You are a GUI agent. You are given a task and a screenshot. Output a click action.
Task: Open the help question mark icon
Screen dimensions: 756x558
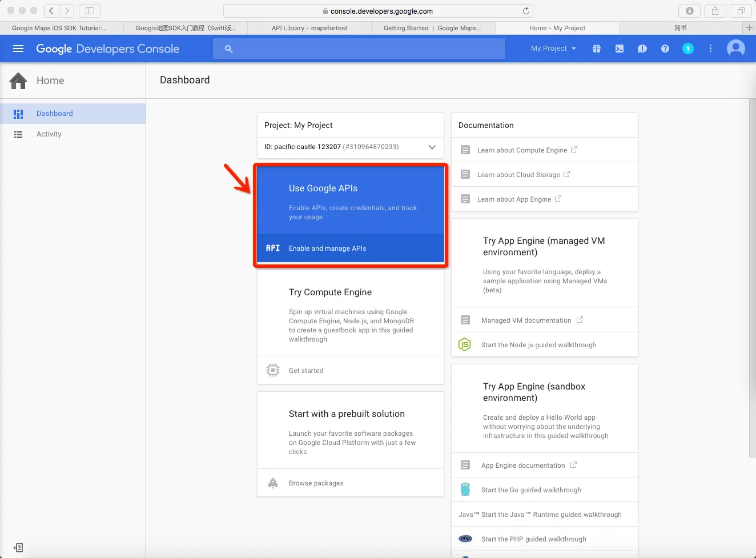tap(665, 49)
